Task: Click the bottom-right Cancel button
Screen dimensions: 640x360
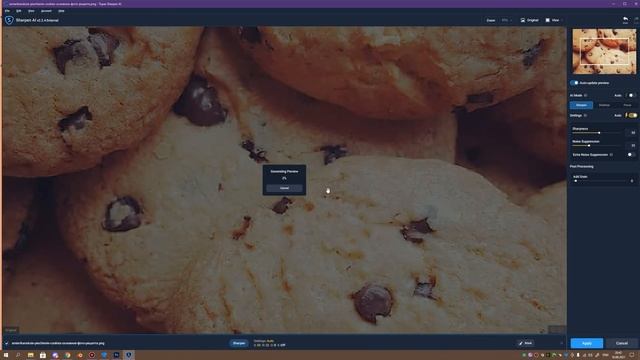Action: pyautogui.click(x=621, y=343)
